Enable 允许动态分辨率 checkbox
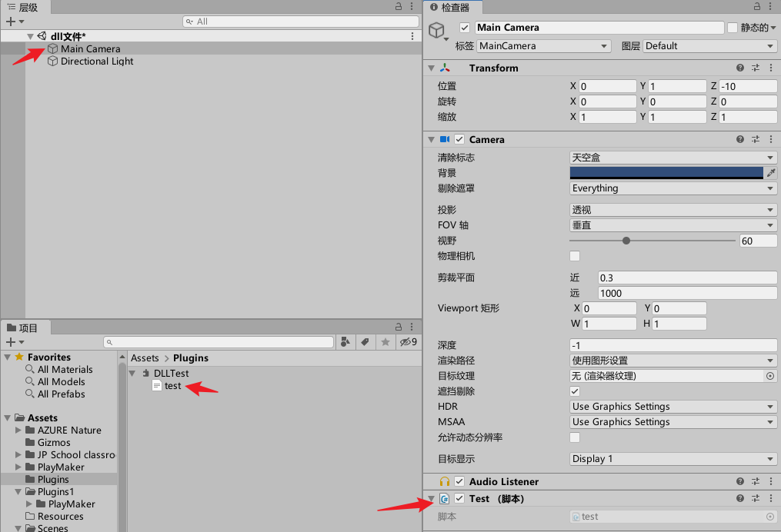The height and width of the screenshot is (532, 781). tap(574, 437)
